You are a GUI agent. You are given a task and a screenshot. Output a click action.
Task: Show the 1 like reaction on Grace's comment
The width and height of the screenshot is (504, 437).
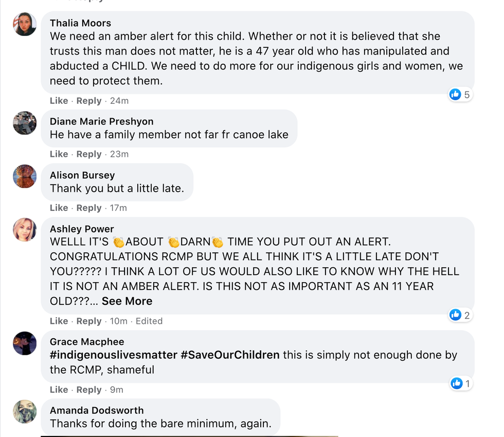[460, 383]
